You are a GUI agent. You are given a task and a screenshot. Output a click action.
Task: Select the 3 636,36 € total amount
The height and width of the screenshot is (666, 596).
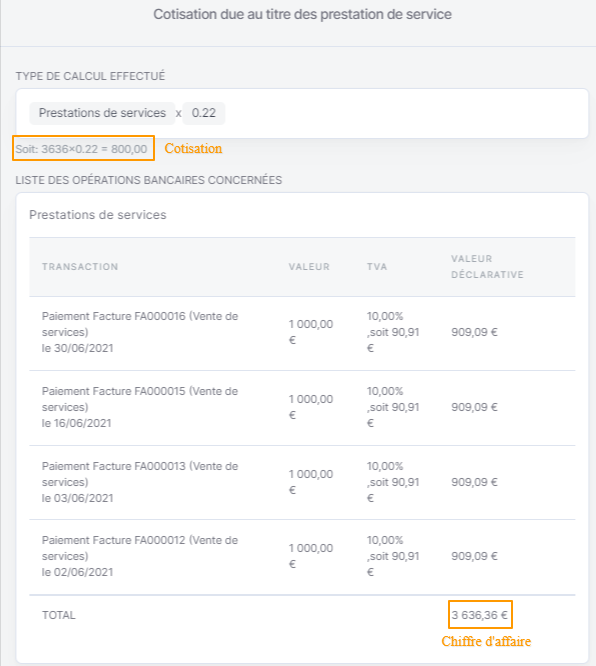(480, 615)
